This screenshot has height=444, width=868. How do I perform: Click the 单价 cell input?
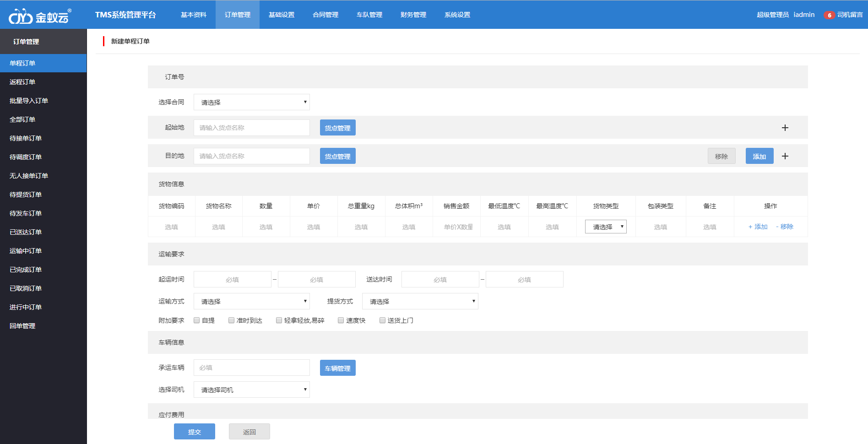314,227
